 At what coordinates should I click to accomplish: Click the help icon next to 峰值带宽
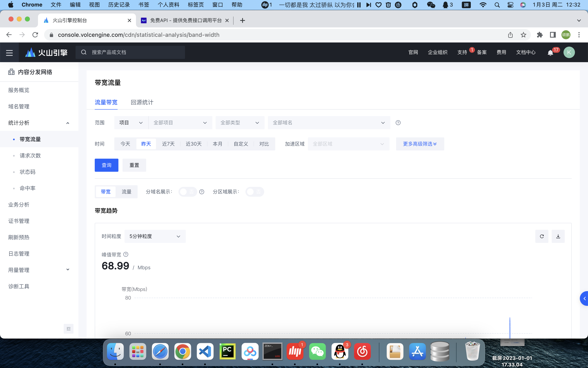tap(126, 254)
